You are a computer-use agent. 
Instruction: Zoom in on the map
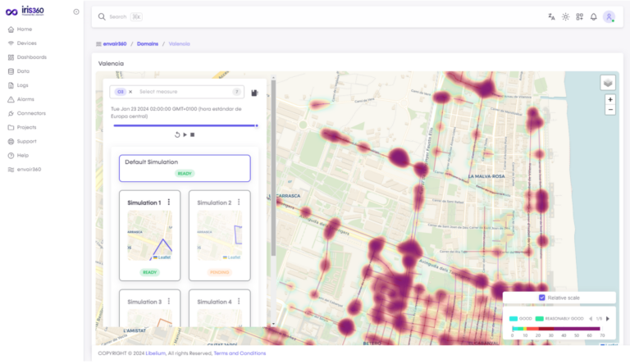[x=609, y=99]
